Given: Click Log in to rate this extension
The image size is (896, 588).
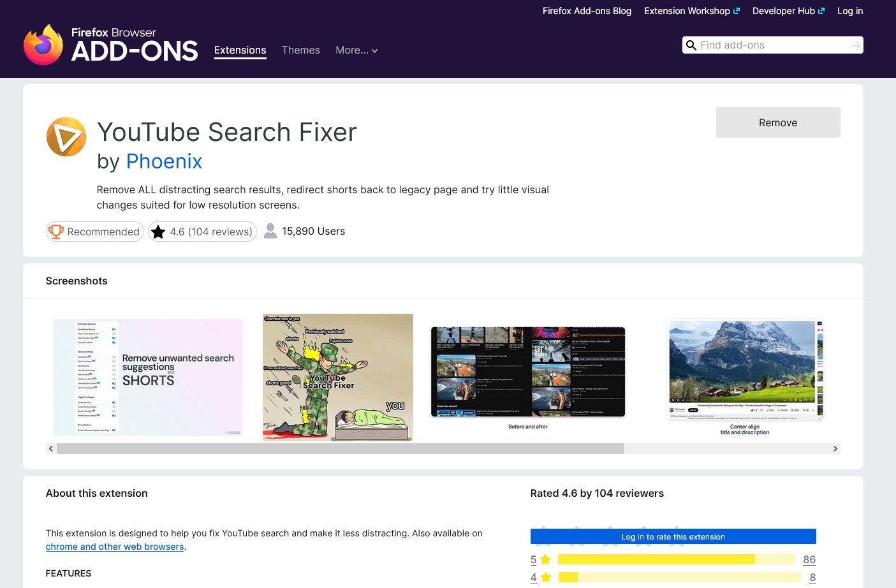Looking at the screenshot, I should click(673, 537).
